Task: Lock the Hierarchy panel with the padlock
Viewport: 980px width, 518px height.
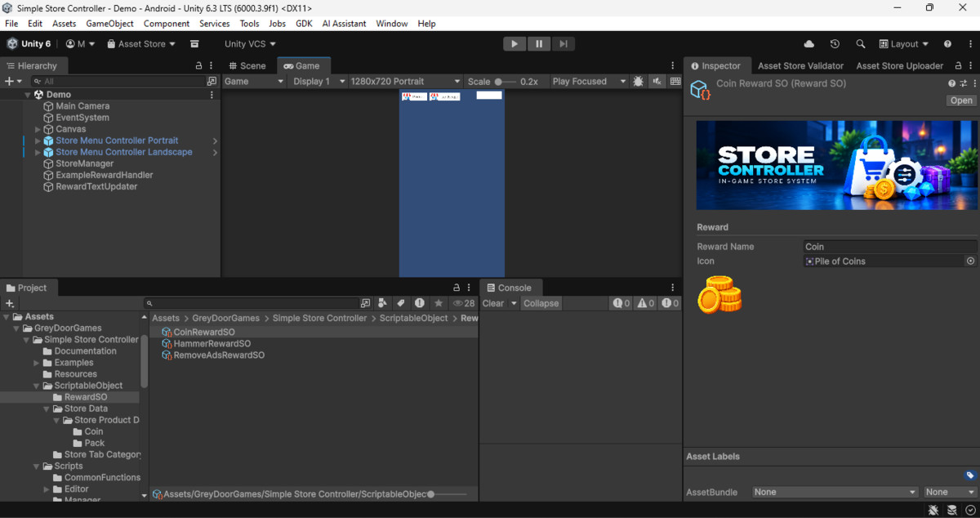Action: (x=198, y=65)
